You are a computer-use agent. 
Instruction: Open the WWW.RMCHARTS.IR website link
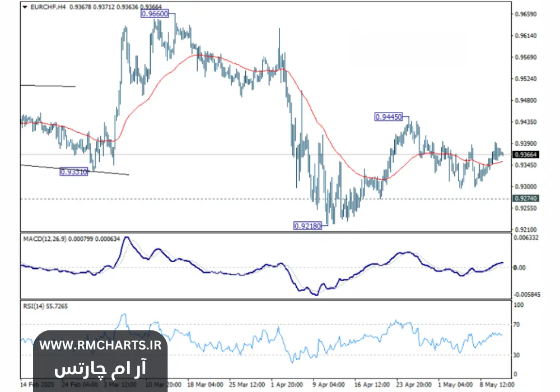click(x=101, y=346)
